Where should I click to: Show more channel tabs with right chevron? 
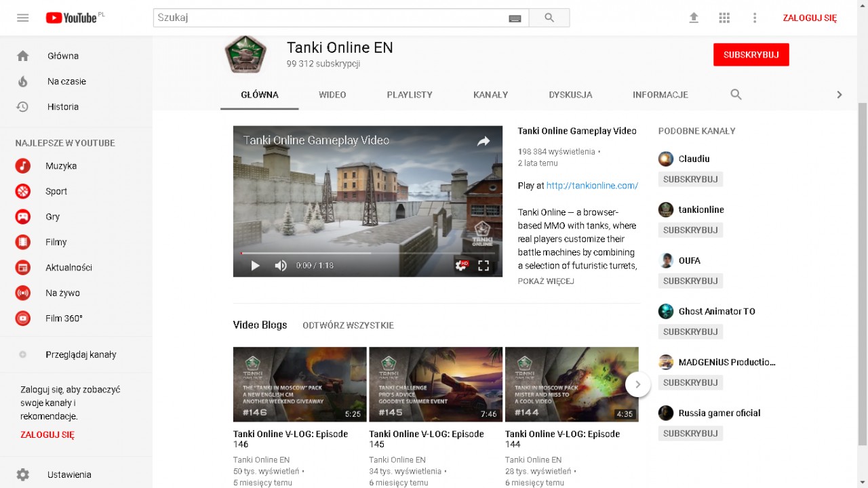click(839, 95)
